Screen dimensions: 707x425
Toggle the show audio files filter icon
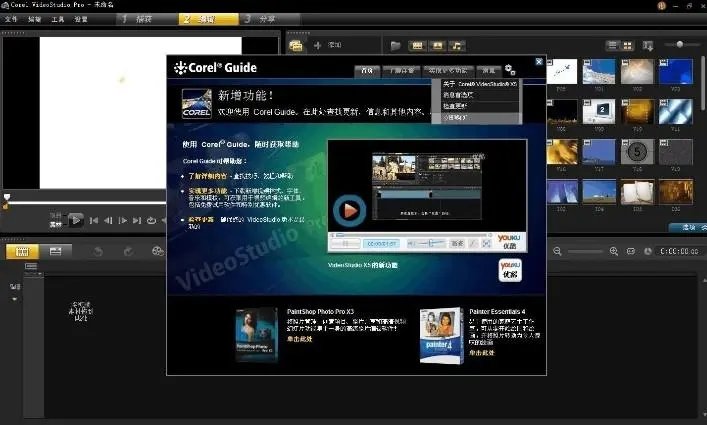457,46
